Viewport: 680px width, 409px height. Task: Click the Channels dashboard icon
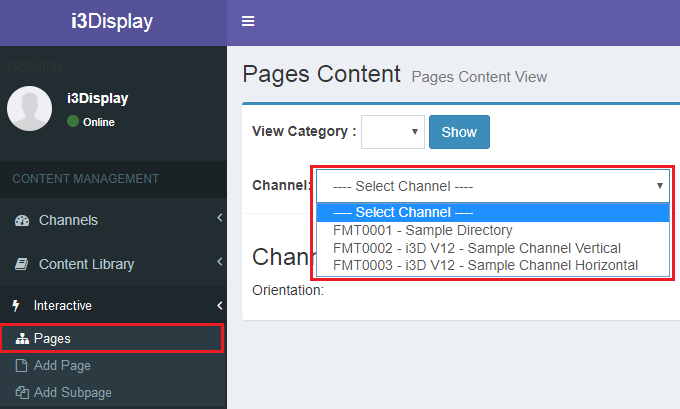22,220
